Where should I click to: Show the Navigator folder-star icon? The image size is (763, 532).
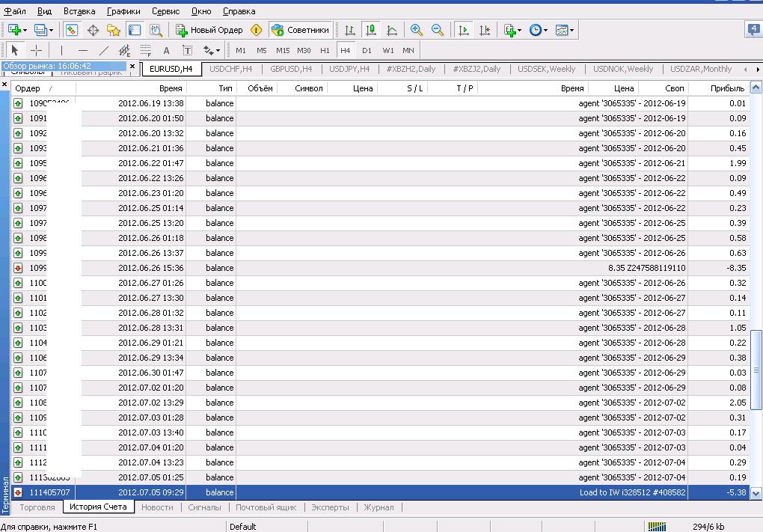coord(114,30)
